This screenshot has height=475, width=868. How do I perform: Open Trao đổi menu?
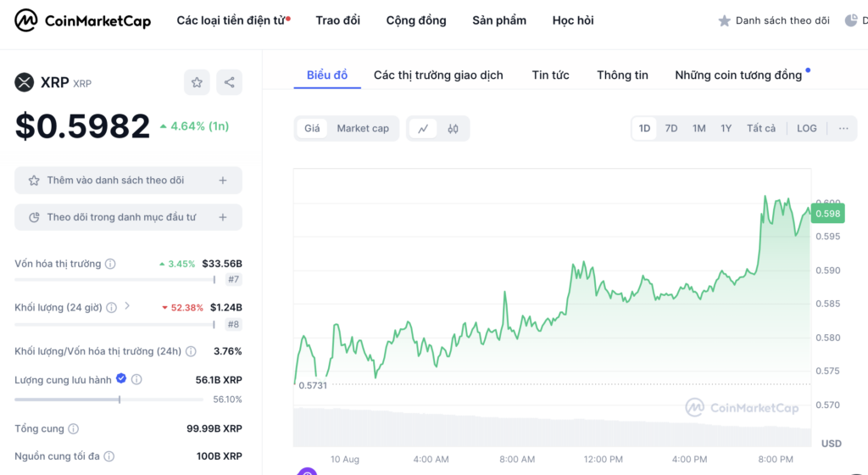(x=337, y=20)
